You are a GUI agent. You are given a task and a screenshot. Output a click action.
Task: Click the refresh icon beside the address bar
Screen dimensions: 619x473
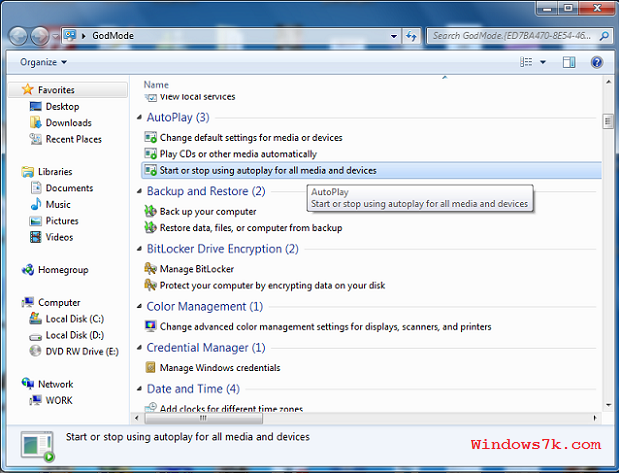coord(411,36)
